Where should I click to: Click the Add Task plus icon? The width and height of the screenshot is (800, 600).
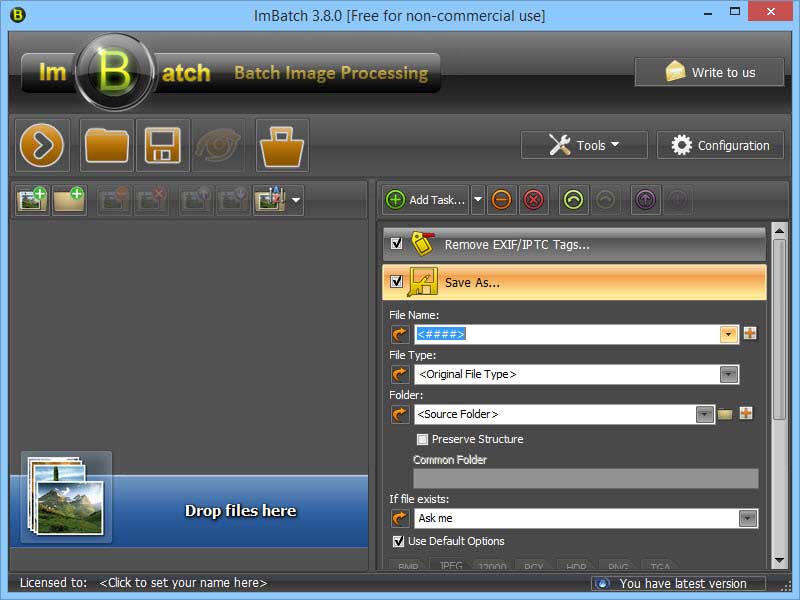point(396,199)
